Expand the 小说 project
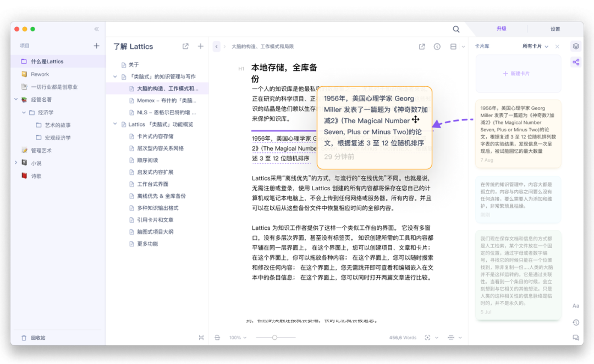Viewport: 594px width, 364px height. coord(16,163)
